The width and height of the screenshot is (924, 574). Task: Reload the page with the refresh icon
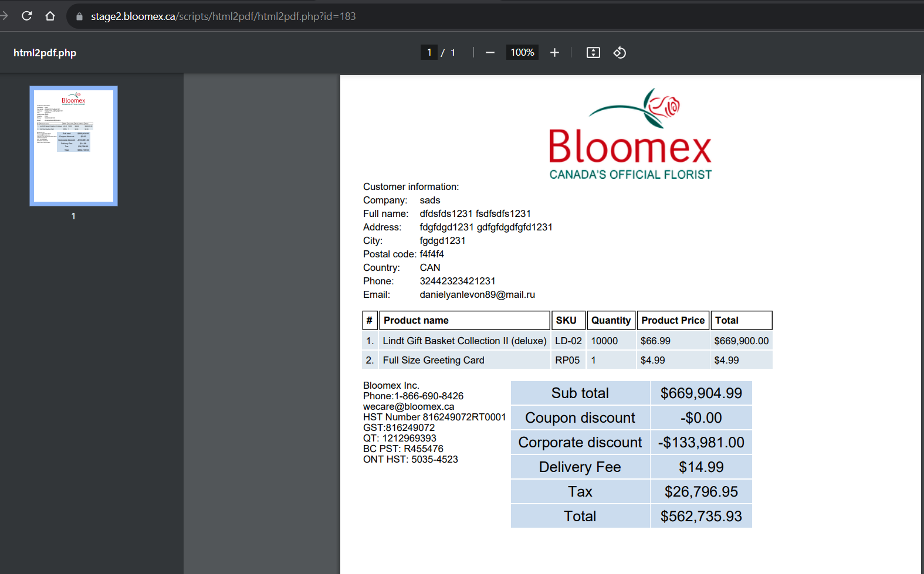pyautogui.click(x=26, y=16)
